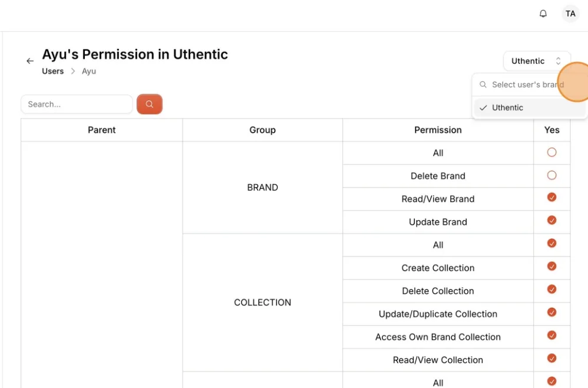Image resolution: width=588 pixels, height=388 pixels.
Task: Open the TA user avatar menu
Action: point(570,14)
